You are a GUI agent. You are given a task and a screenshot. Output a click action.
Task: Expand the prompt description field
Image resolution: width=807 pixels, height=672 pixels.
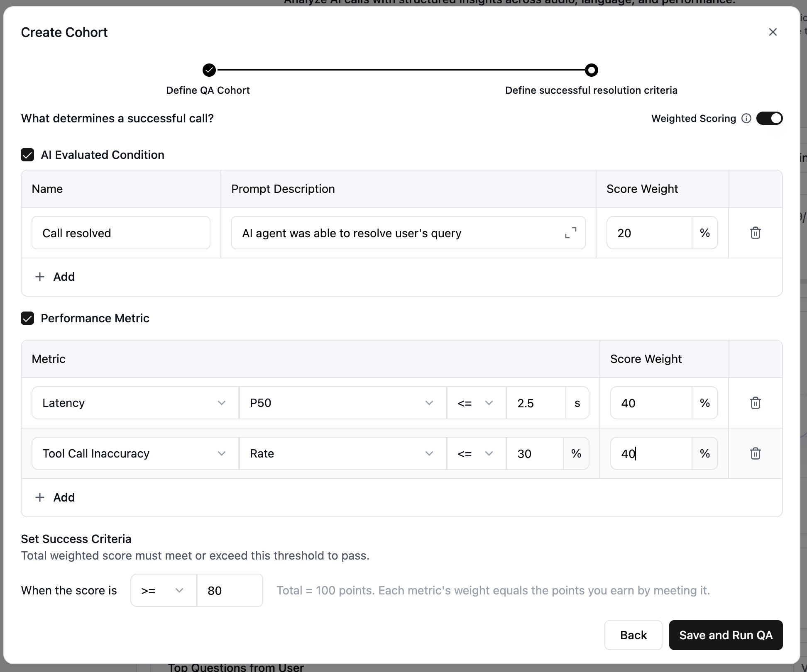tap(571, 233)
